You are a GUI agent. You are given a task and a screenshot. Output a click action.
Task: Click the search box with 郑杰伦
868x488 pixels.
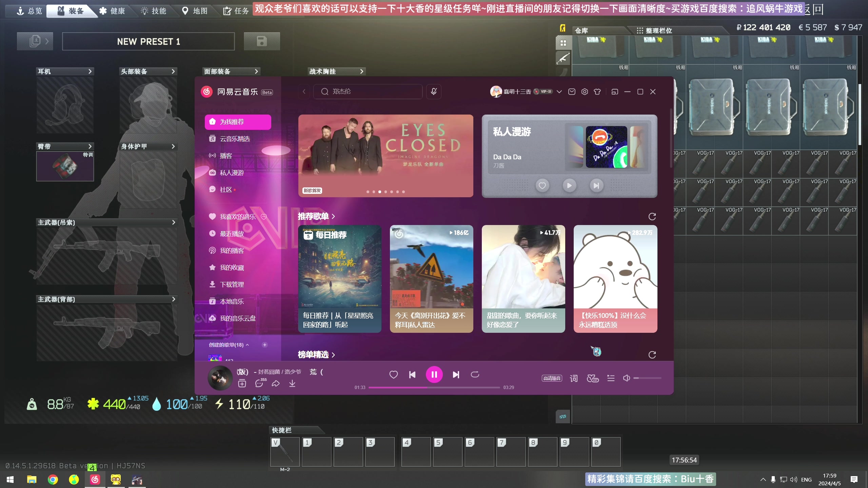(x=368, y=91)
